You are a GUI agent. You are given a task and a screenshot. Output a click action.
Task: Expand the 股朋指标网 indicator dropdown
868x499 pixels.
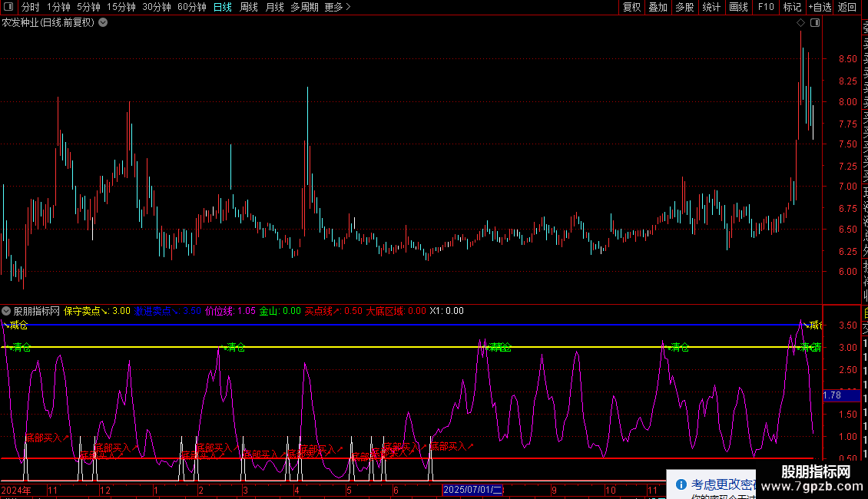7,311
